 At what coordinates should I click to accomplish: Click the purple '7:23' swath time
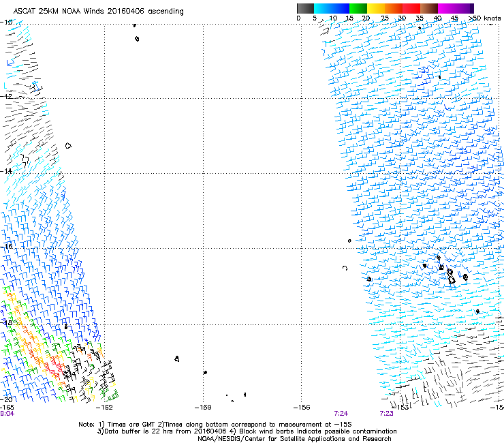(x=386, y=414)
